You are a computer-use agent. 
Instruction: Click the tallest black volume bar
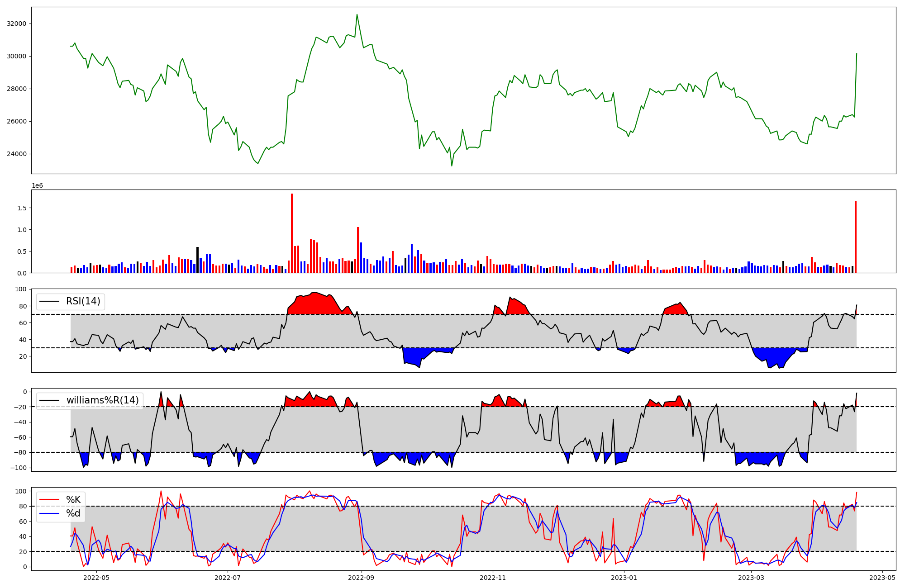pyautogui.click(x=197, y=260)
